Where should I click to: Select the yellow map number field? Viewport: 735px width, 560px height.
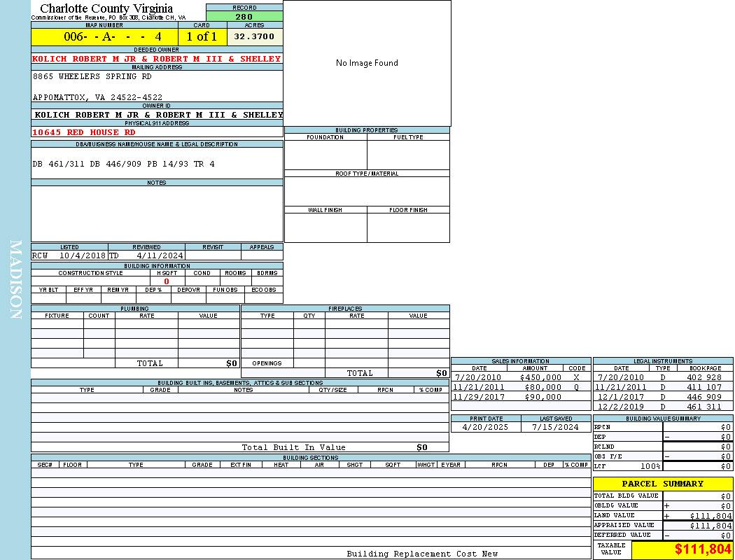coord(104,36)
